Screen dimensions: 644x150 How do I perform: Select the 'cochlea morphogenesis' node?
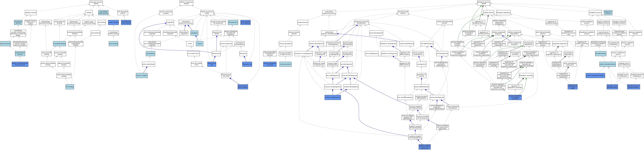coord(333,97)
